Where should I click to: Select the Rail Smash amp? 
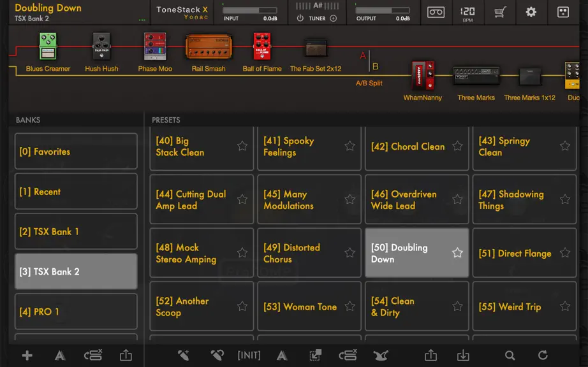209,47
